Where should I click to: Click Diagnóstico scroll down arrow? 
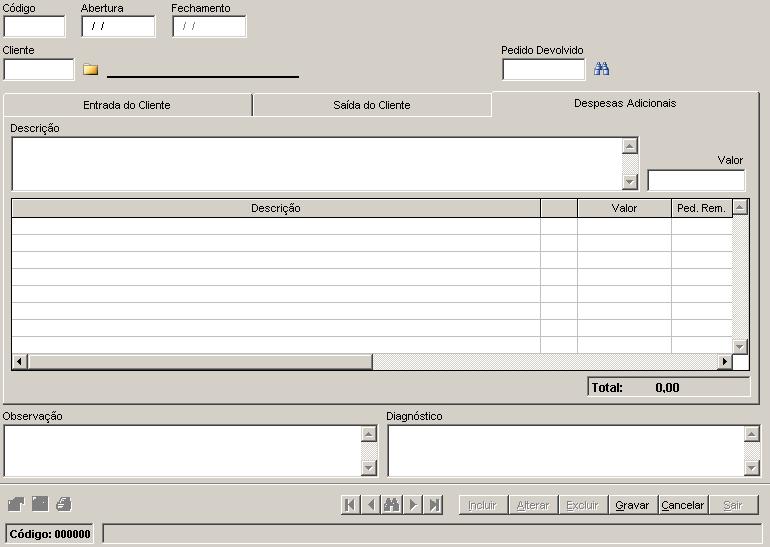[x=752, y=468]
